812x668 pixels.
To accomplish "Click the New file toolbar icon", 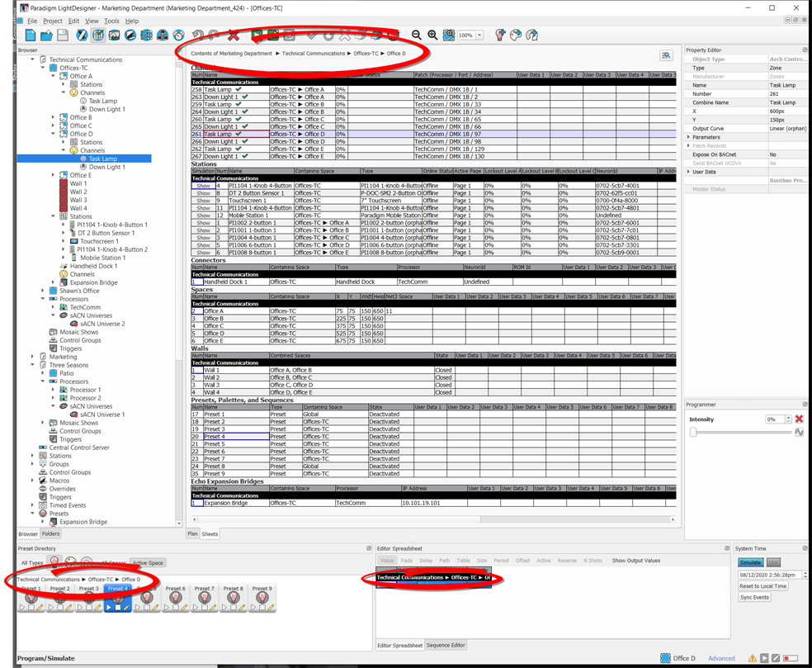I will (x=31, y=36).
